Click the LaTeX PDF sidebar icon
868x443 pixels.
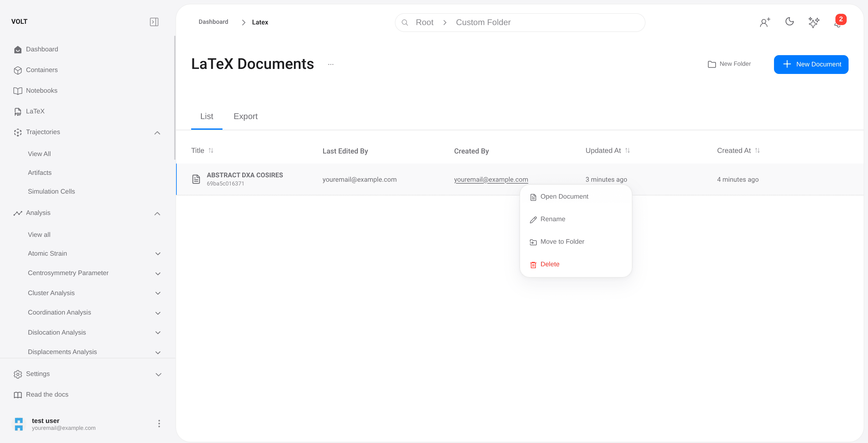click(18, 112)
